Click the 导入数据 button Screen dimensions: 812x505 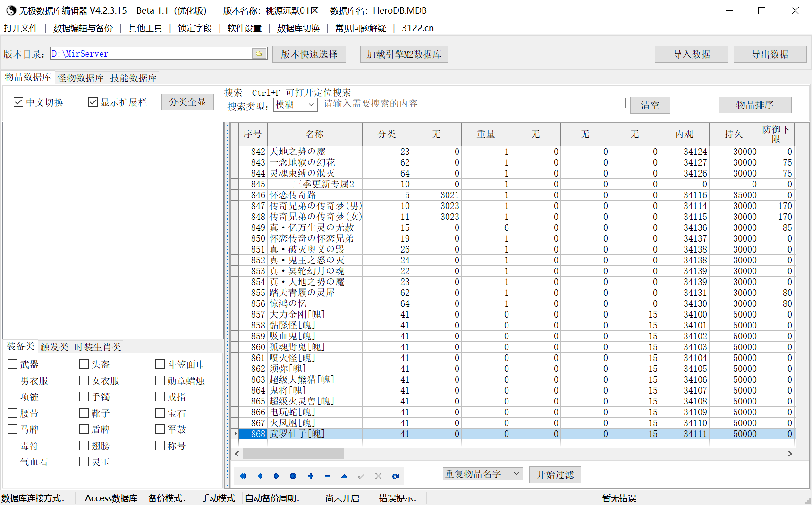pyautogui.click(x=692, y=54)
